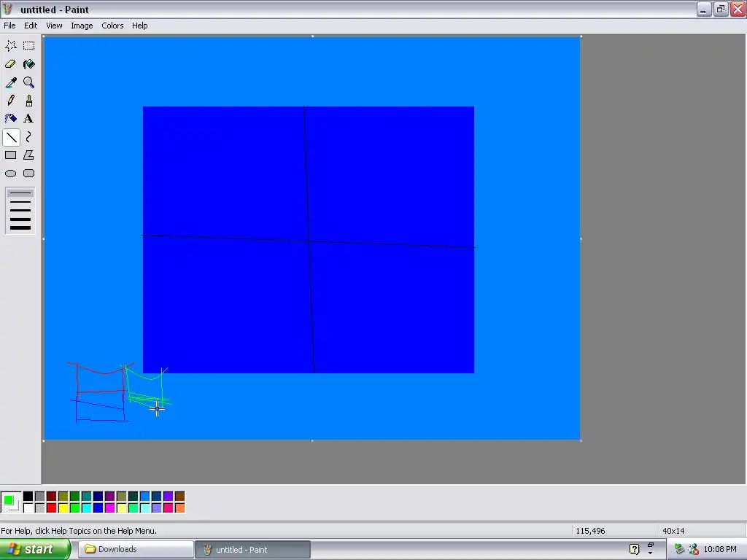Pick white from the color palette
This screenshot has width=747, height=560.
[28, 508]
